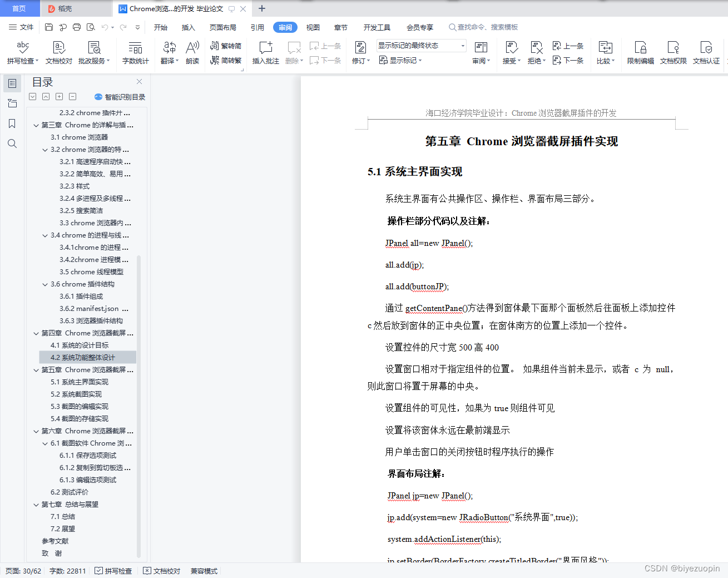The height and width of the screenshot is (578, 728).
Task: Click 兼容模式 in status bar
Action: click(x=204, y=571)
